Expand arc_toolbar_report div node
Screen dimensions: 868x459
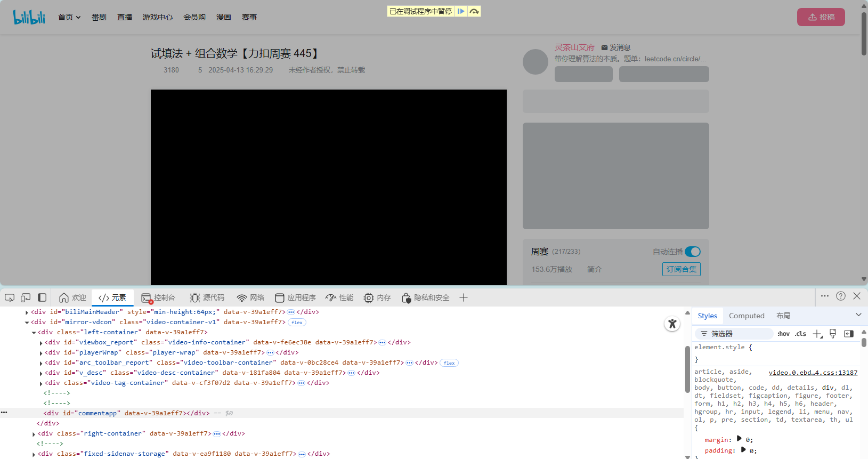point(40,363)
